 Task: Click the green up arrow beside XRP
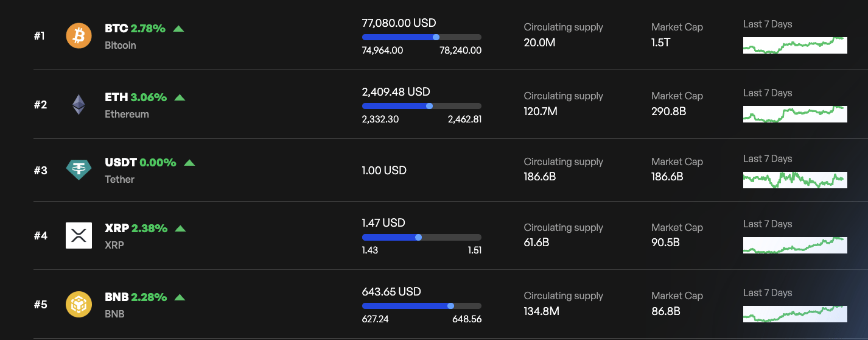point(180,228)
